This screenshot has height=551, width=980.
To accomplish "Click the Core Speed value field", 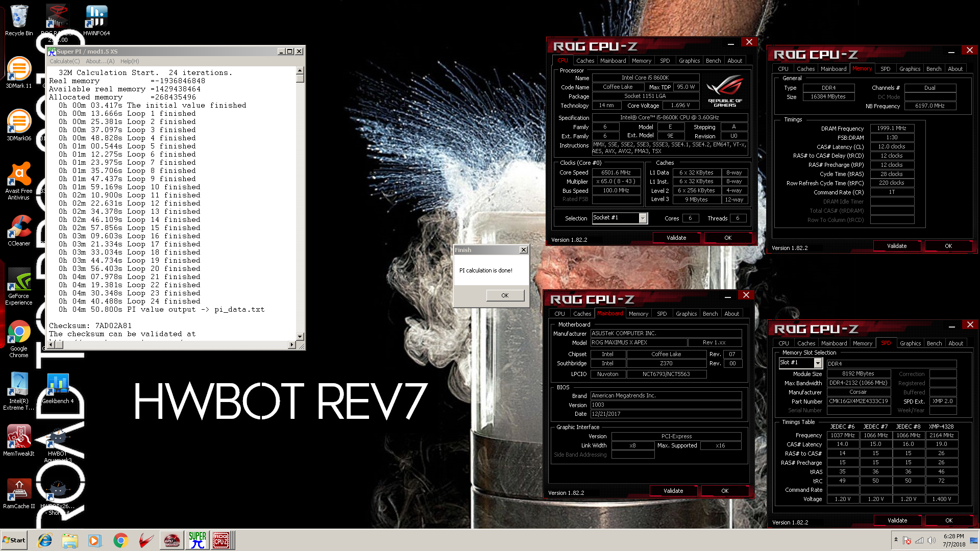I will coord(616,172).
